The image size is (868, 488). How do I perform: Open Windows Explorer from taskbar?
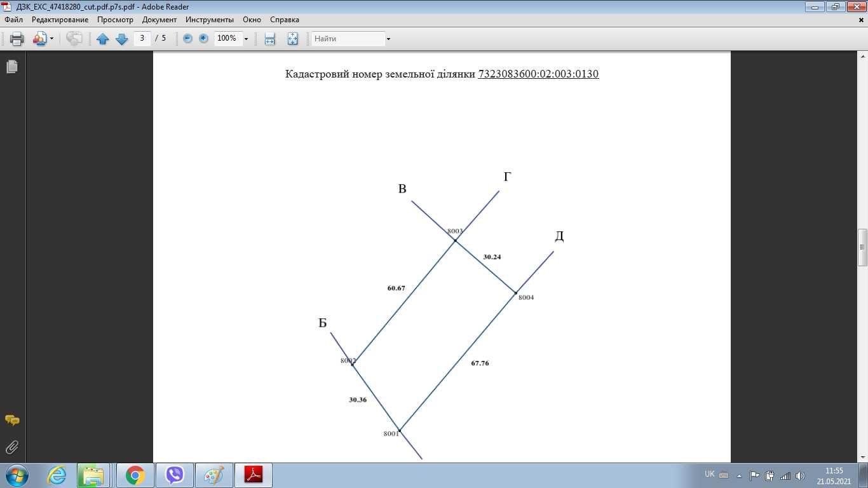(93, 475)
